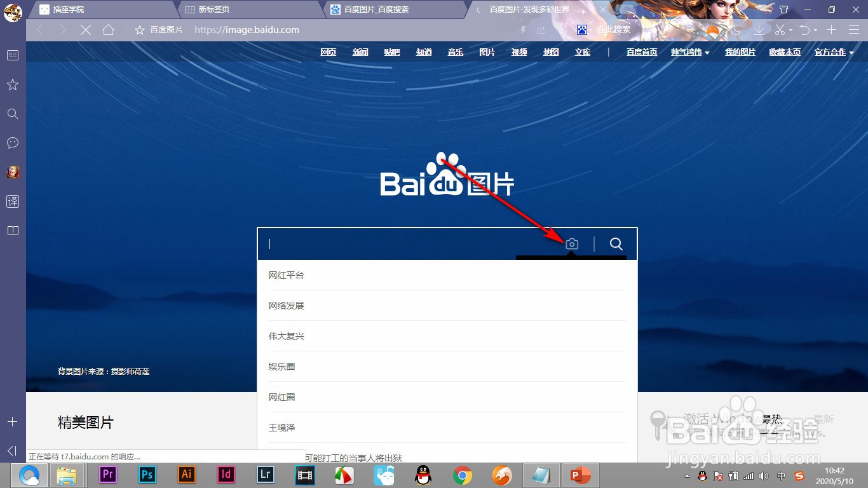
Task: Open the sidebar chat bubble icon
Action: click(13, 143)
